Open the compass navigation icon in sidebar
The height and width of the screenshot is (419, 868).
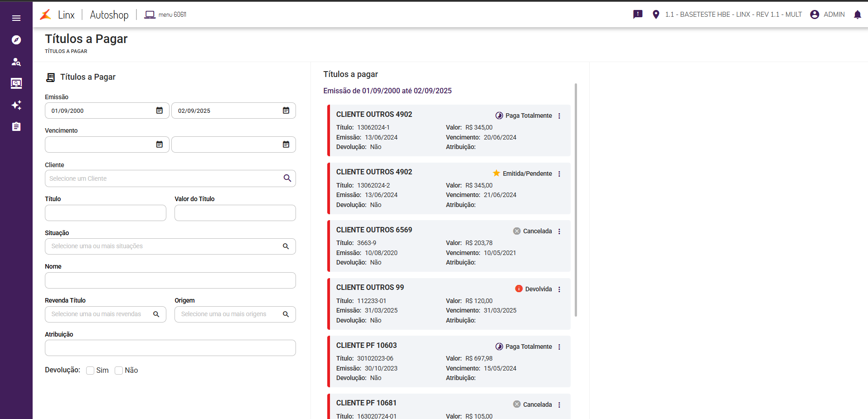pos(16,40)
